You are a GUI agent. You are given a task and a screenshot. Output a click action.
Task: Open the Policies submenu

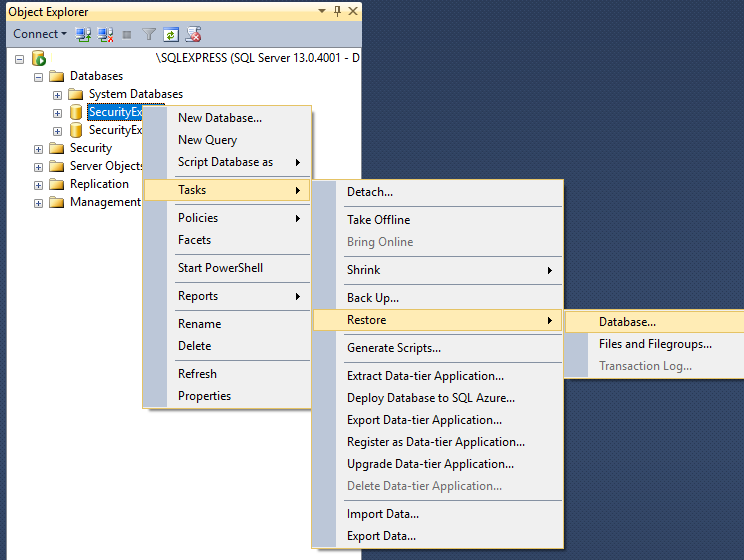[x=227, y=218]
